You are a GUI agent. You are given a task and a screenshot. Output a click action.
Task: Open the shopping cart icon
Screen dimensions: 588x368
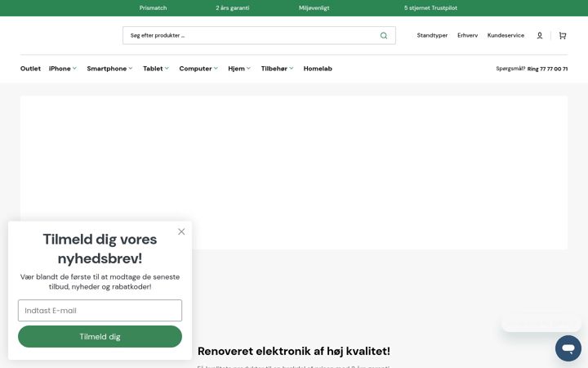(x=563, y=35)
